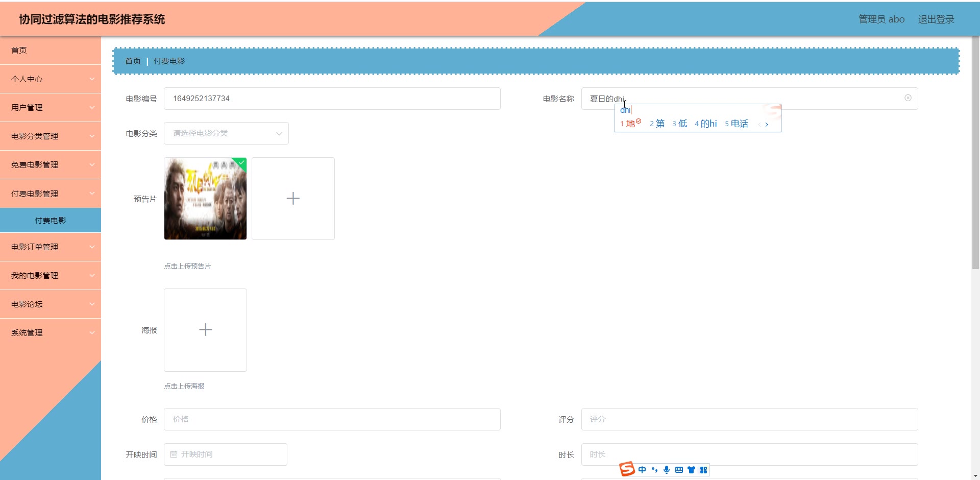Switch punctuation mode in IME toolbar
This screenshot has height=480, width=980.
pos(655,470)
